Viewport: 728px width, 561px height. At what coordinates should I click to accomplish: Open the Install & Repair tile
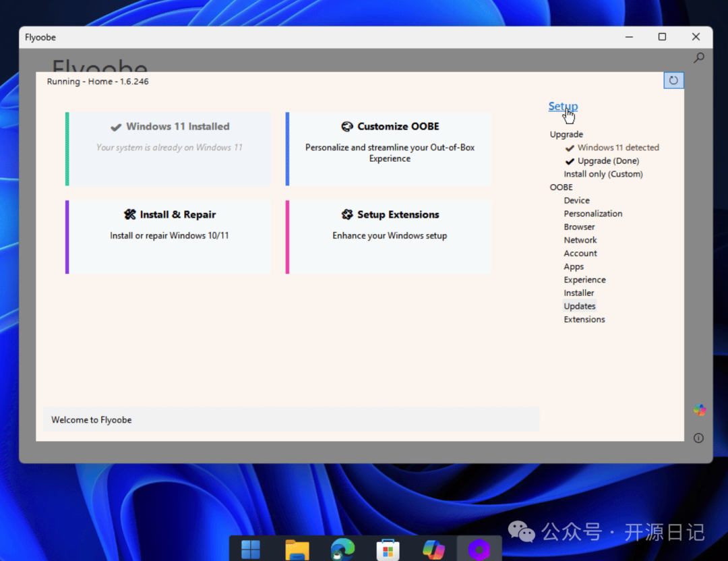click(x=169, y=237)
